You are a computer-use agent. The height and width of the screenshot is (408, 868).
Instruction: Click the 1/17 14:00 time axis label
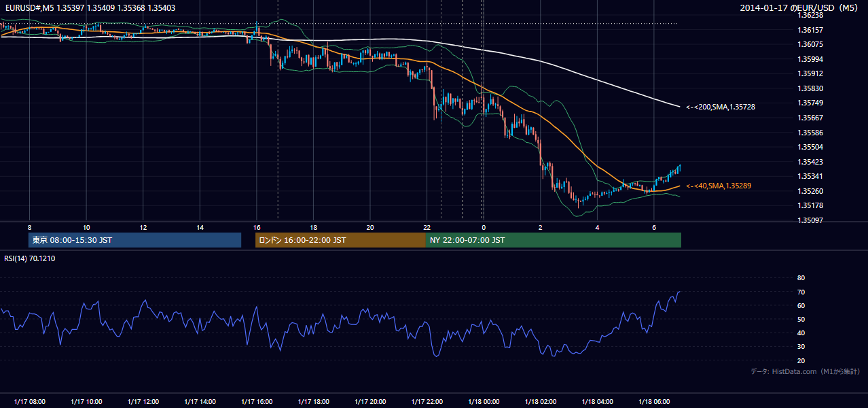[200, 402]
